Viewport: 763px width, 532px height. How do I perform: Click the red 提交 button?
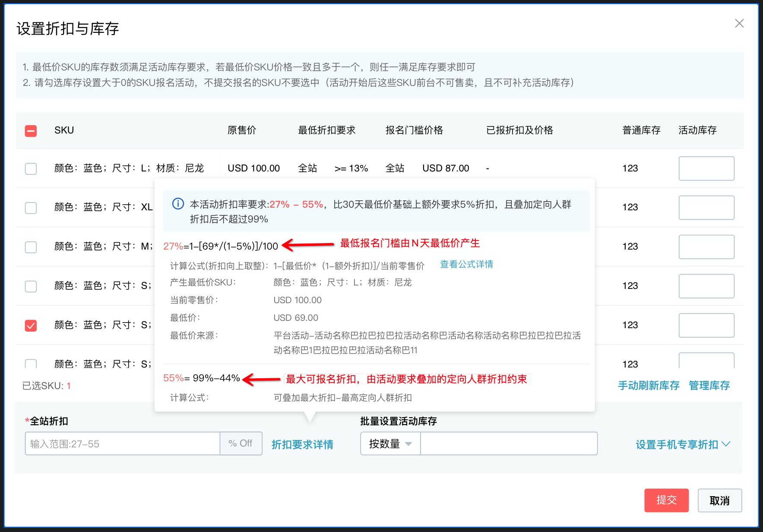click(666, 500)
